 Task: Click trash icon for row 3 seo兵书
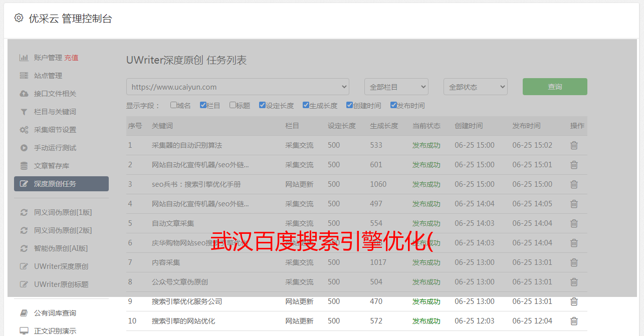(x=574, y=184)
